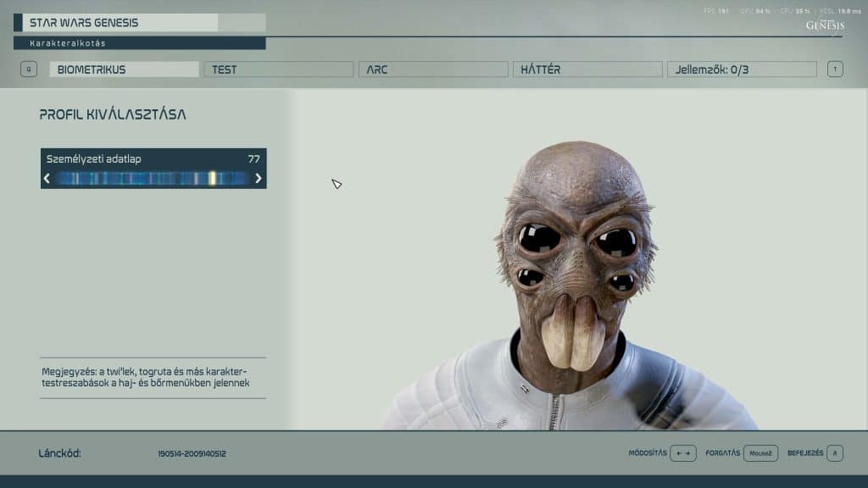
Task: Click the Lánckód code 190514-2009140512
Action: point(192,454)
